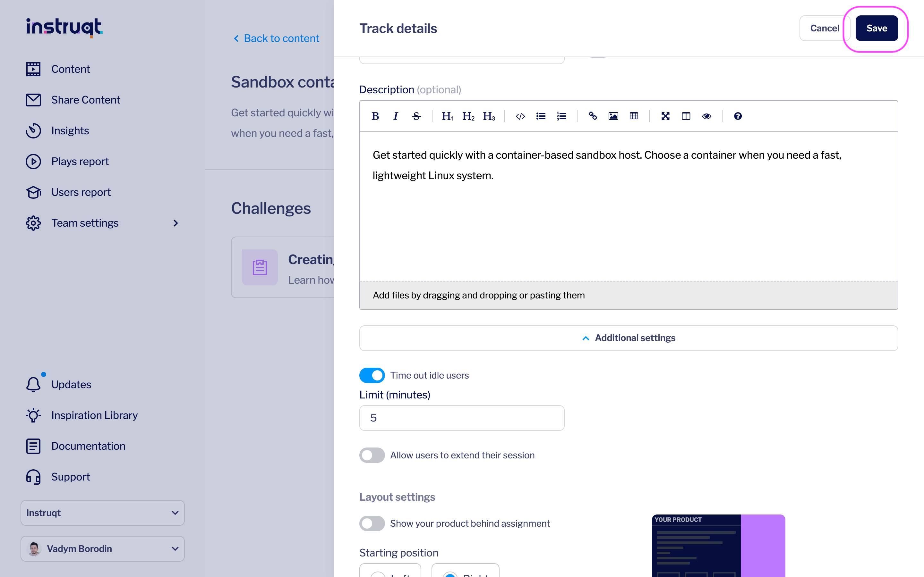Insert a table in the editor
The image size is (924, 577).
634,116
